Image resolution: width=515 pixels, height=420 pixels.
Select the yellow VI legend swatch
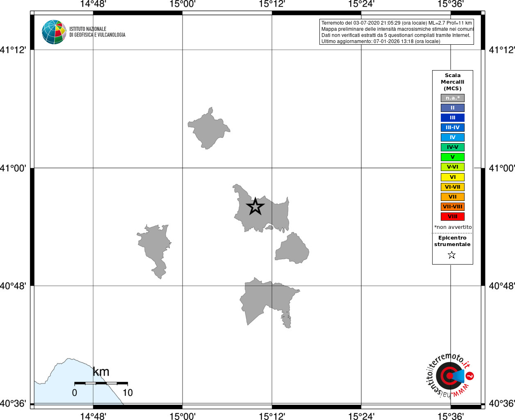pos(453,177)
